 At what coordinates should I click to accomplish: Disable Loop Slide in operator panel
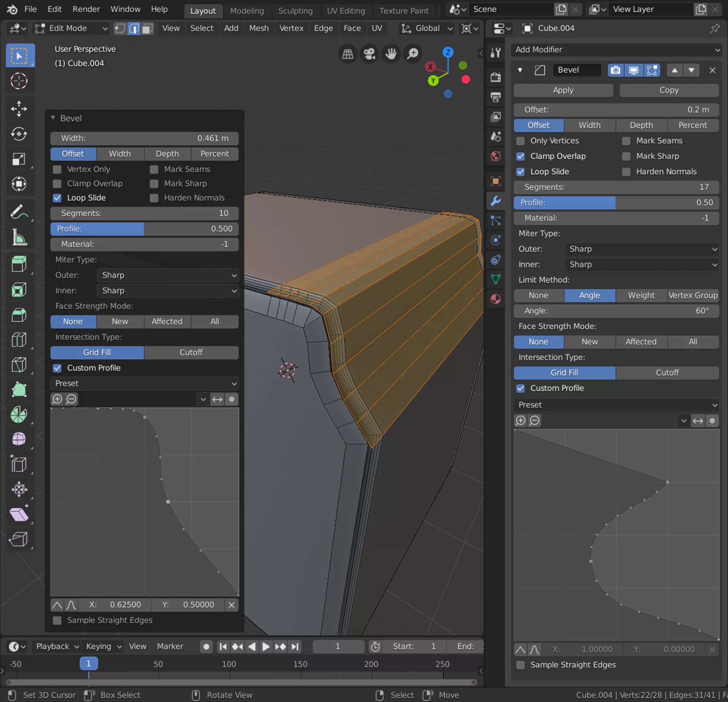point(57,198)
